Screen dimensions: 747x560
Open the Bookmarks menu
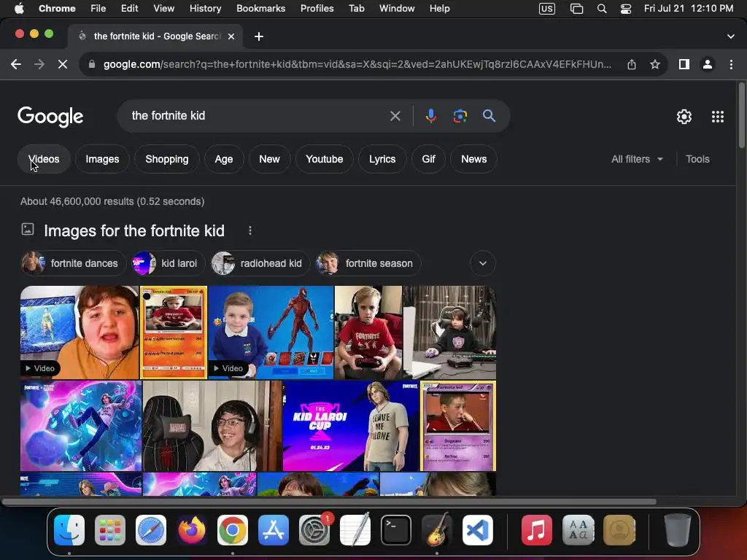[x=260, y=9]
